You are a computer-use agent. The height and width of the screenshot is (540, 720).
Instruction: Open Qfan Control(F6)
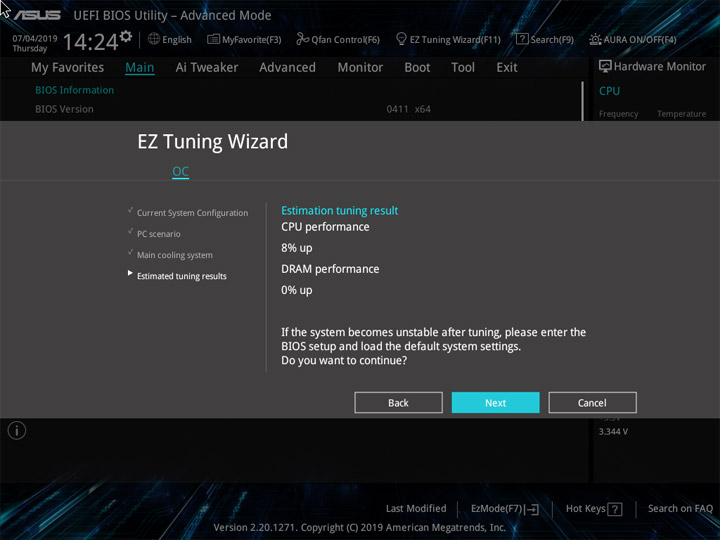[x=338, y=39]
